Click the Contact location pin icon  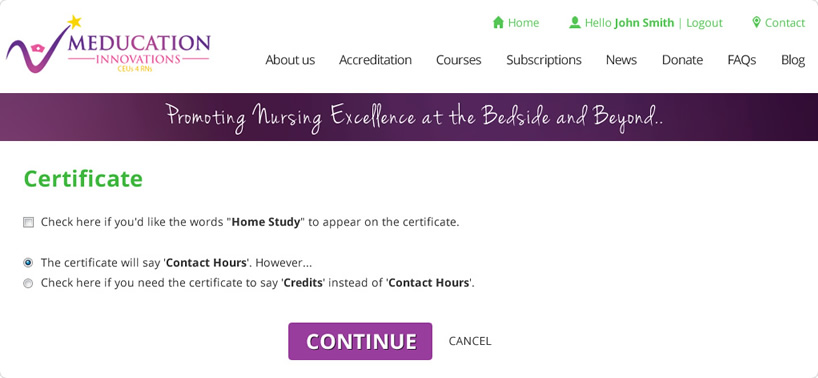(x=756, y=22)
